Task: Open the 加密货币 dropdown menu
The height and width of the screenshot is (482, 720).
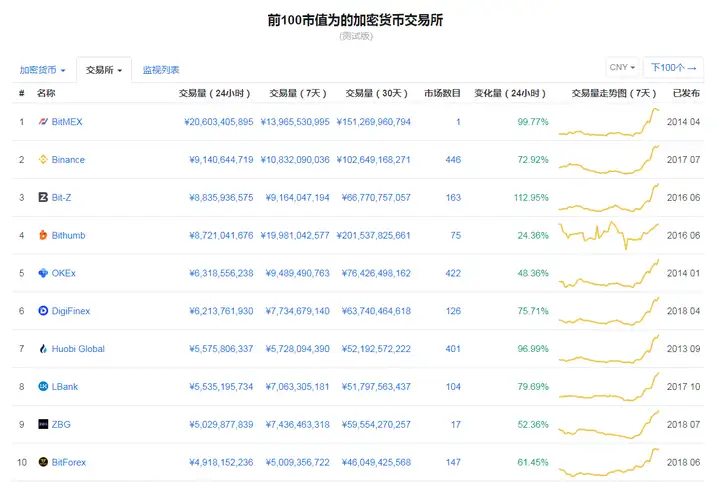Action: tap(42, 70)
